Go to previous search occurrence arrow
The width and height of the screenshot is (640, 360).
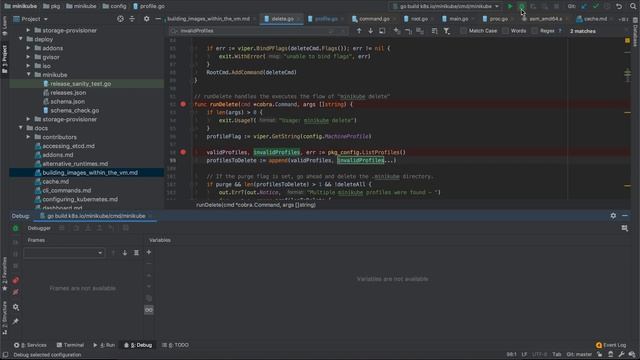pyautogui.click(x=359, y=31)
